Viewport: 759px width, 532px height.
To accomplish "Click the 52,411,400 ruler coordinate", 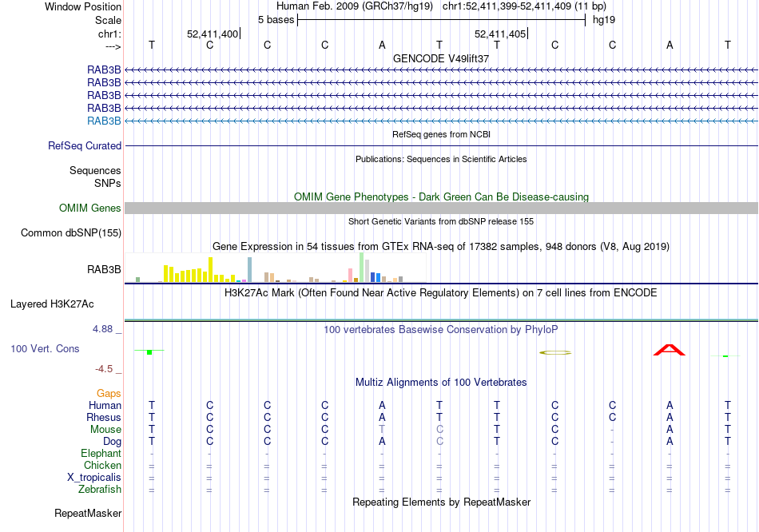I will (213, 34).
